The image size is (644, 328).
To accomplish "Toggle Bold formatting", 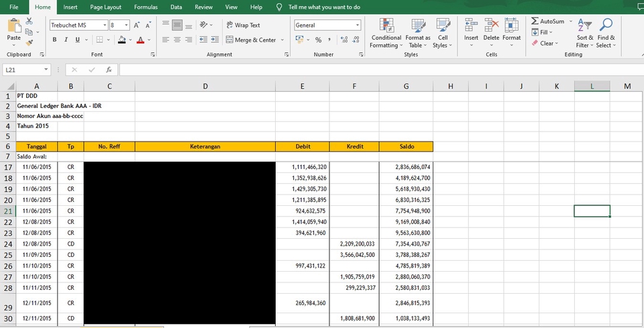I will point(54,40).
